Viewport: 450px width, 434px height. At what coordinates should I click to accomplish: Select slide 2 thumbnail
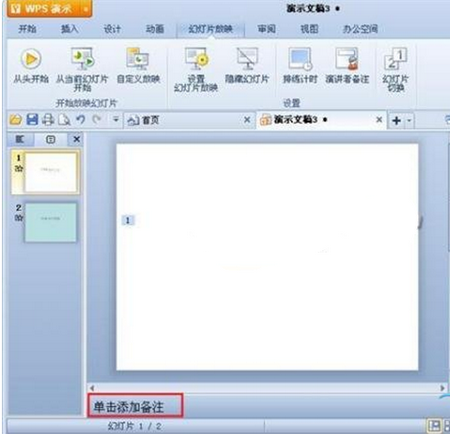click(50, 222)
